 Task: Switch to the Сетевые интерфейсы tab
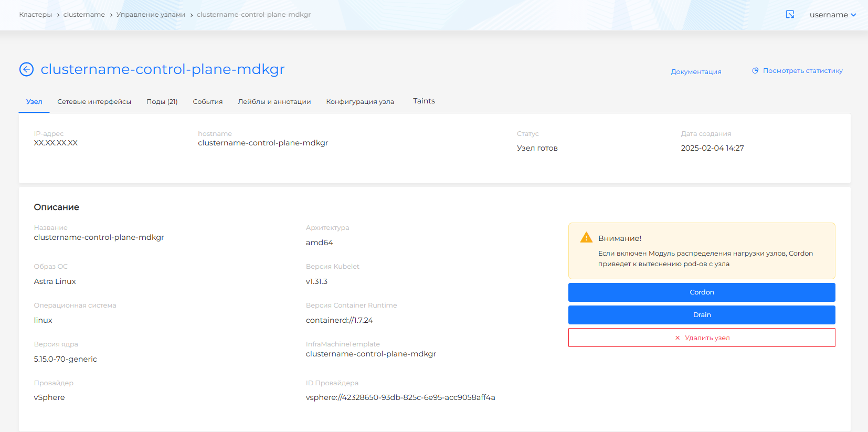pyautogui.click(x=94, y=102)
